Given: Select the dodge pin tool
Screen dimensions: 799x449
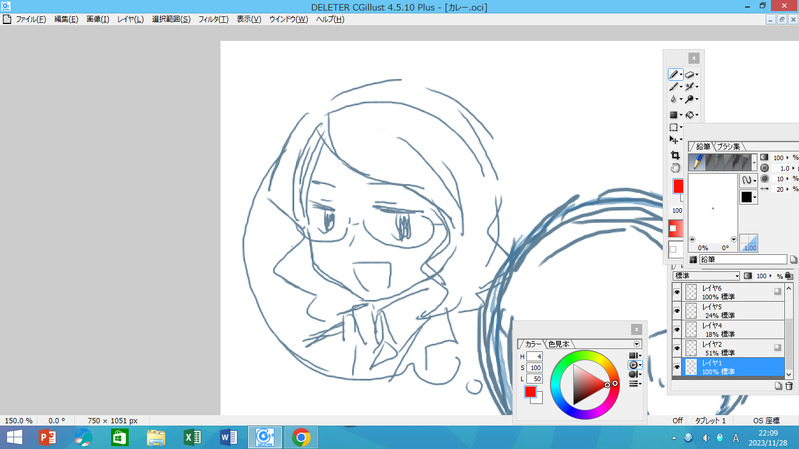Looking at the screenshot, I should coord(689,99).
